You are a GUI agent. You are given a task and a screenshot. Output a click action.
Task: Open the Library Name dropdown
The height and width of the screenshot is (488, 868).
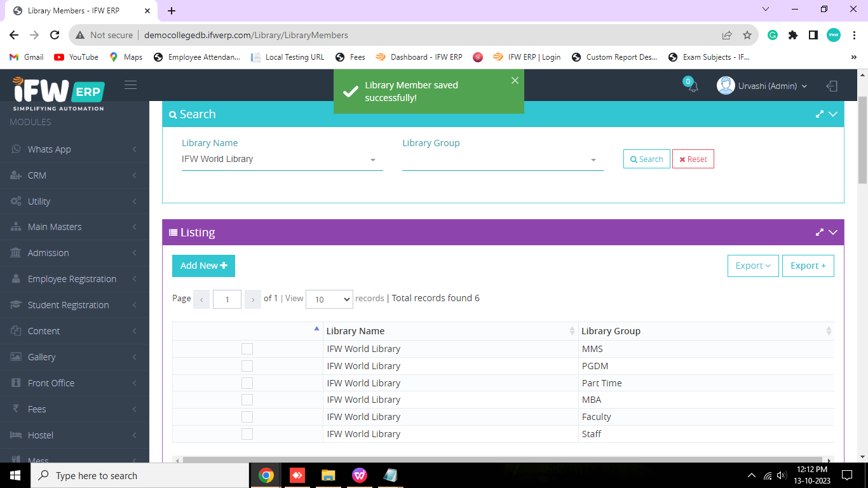point(282,159)
